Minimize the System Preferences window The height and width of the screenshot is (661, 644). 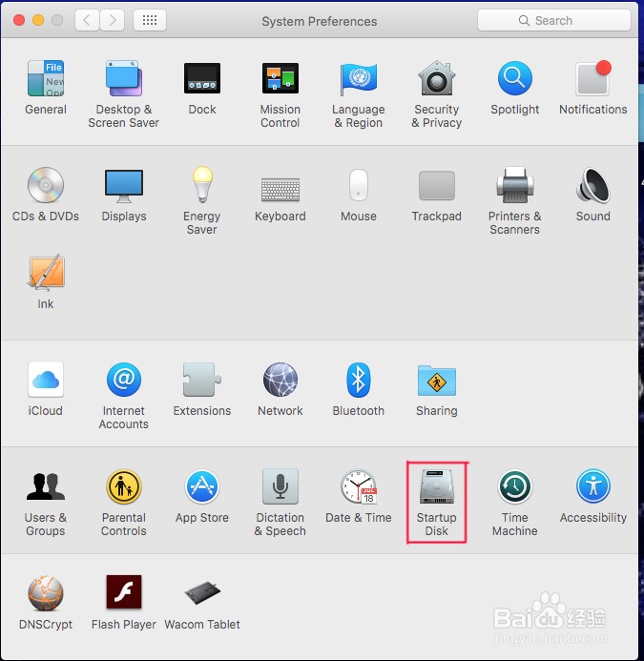click(38, 20)
